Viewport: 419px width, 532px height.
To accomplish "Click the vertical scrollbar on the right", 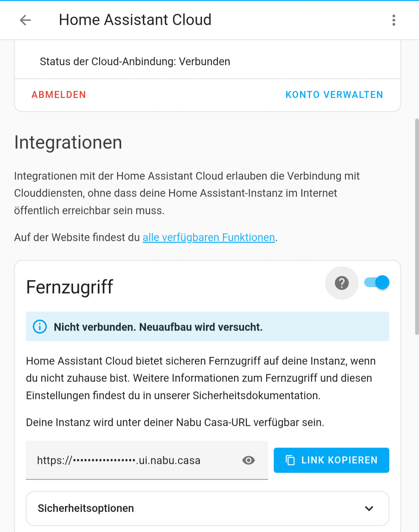I will coord(417,227).
